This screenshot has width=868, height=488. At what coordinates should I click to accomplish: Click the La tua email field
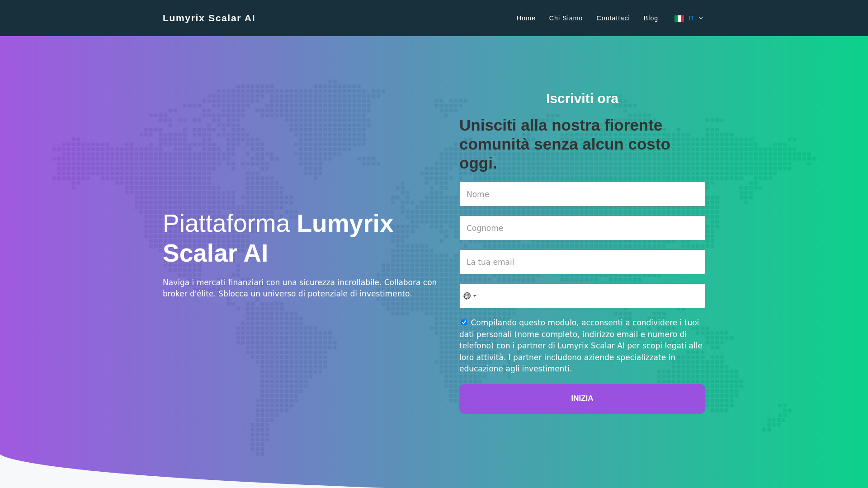582,262
